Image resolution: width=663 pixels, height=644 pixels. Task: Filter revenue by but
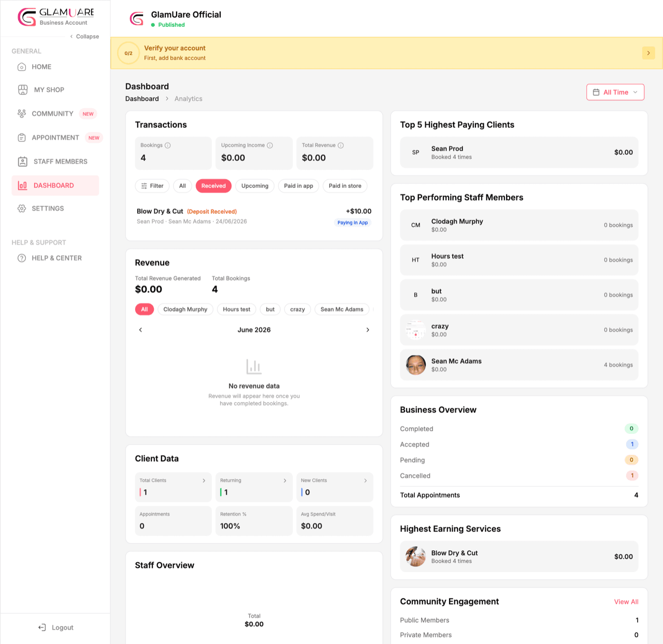coord(270,309)
